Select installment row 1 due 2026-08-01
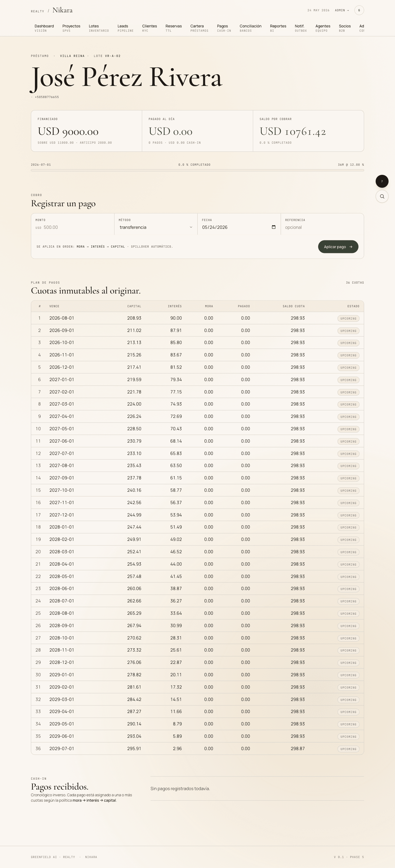Image resolution: width=395 pixels, height=868 pixels. click(x=198, y=318)
